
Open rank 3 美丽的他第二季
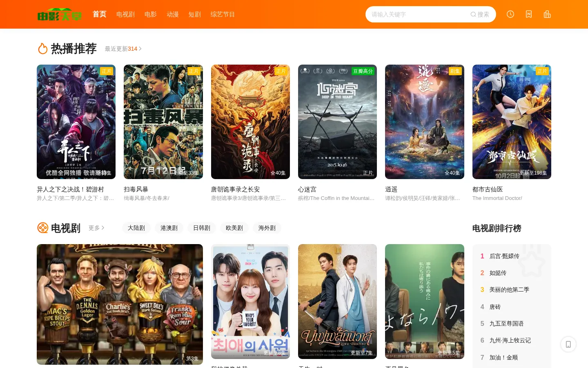[509, 289]
